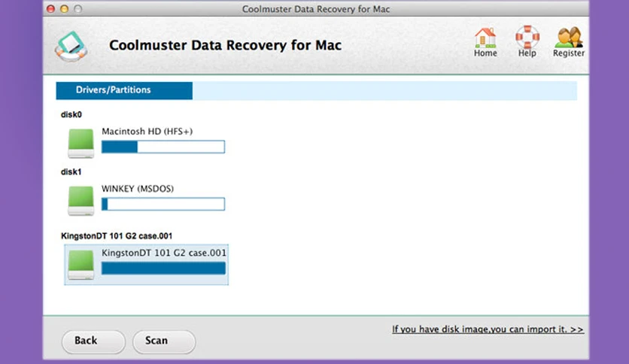Open the Help lifebuoy icon
The height and width of the screenshot is (364, 629).
pos(527,37)
